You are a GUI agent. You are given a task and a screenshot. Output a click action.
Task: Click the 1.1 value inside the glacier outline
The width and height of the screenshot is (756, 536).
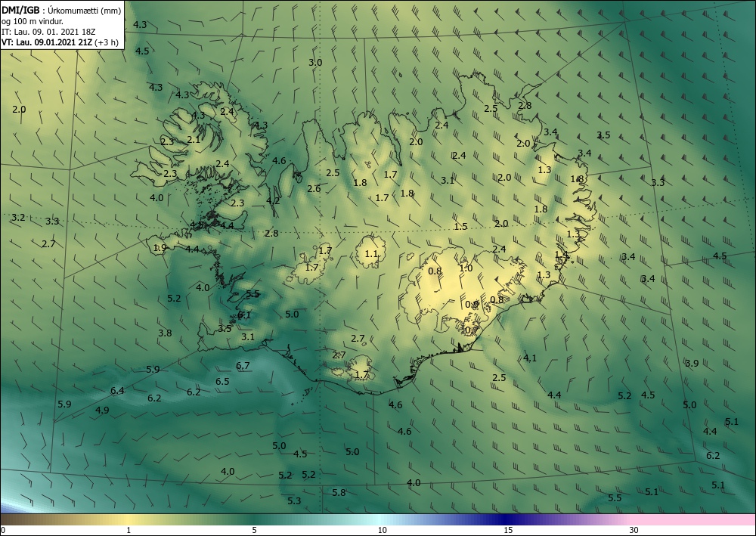(x=371, y=254)
